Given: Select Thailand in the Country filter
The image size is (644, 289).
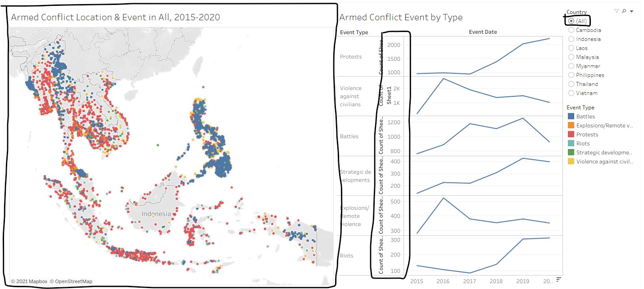Looking at the screenshot, I should tap(571, 84).
